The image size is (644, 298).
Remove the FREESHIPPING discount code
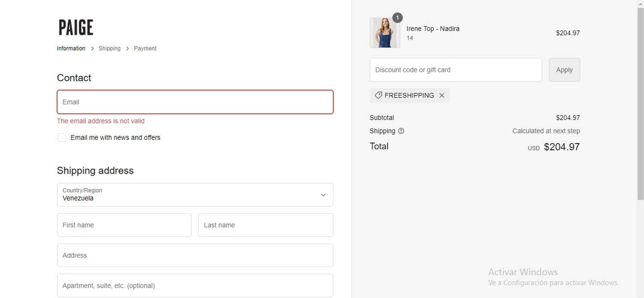click(x=442, y=96)
